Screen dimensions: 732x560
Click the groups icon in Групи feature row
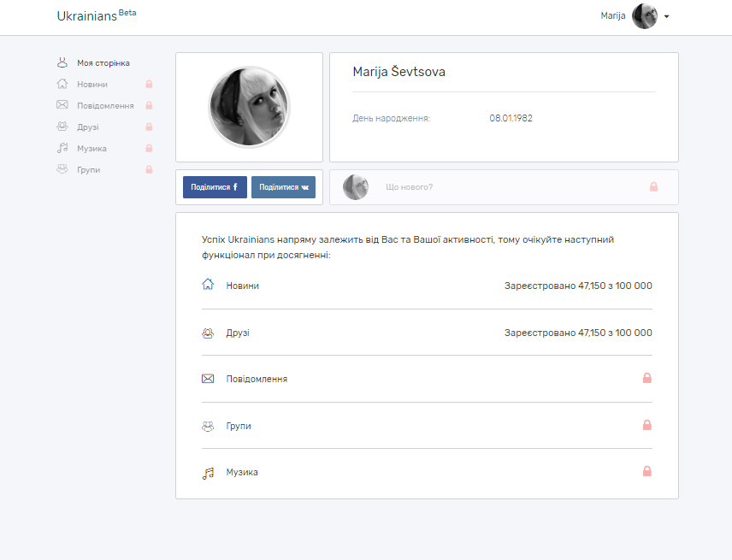point(208,426)
